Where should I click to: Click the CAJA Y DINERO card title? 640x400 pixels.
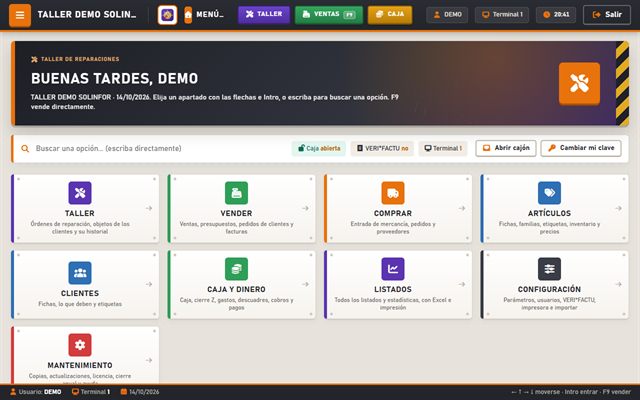(x=236, y=289)
